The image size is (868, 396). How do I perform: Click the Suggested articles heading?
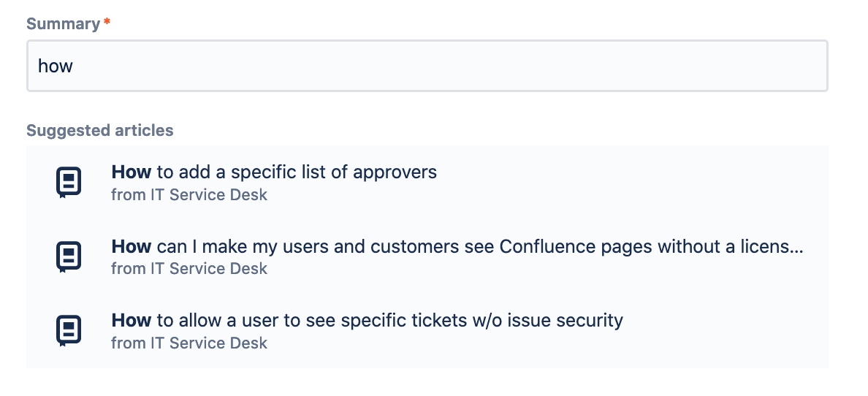[99, 130]
